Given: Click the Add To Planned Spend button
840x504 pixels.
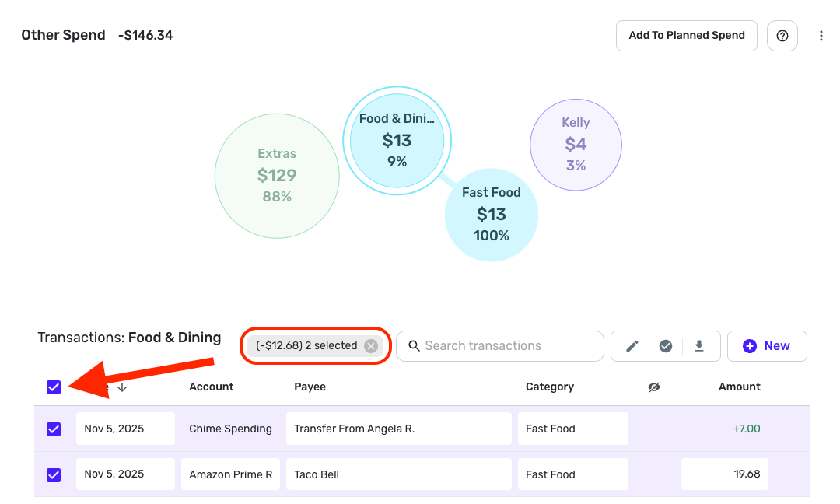Looking at the screenshot, I should 686,36.
